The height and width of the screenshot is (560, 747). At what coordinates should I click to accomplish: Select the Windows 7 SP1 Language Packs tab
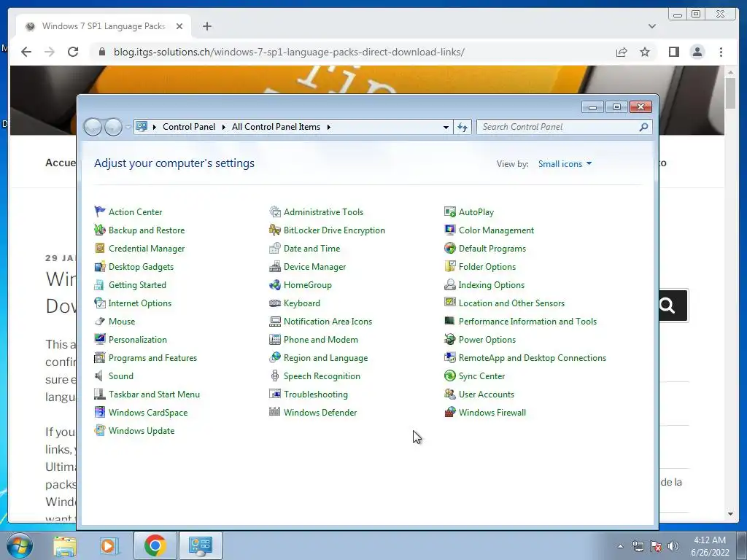coord(104,26)
